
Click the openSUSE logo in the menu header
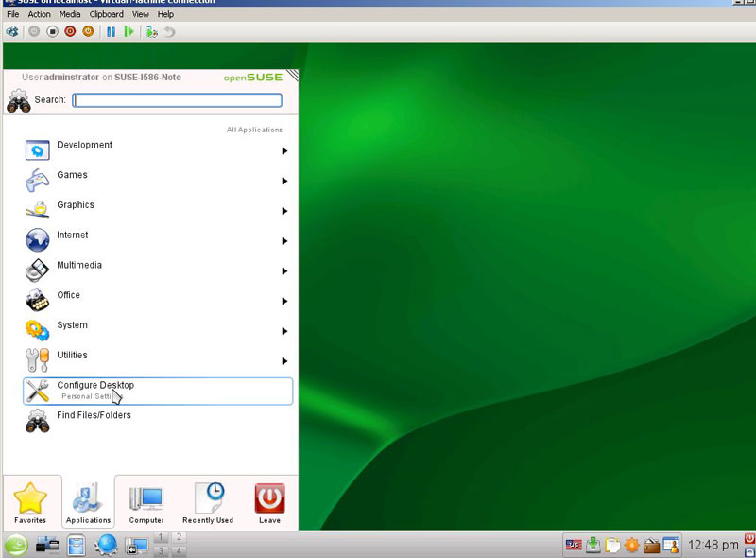(253, 78)
